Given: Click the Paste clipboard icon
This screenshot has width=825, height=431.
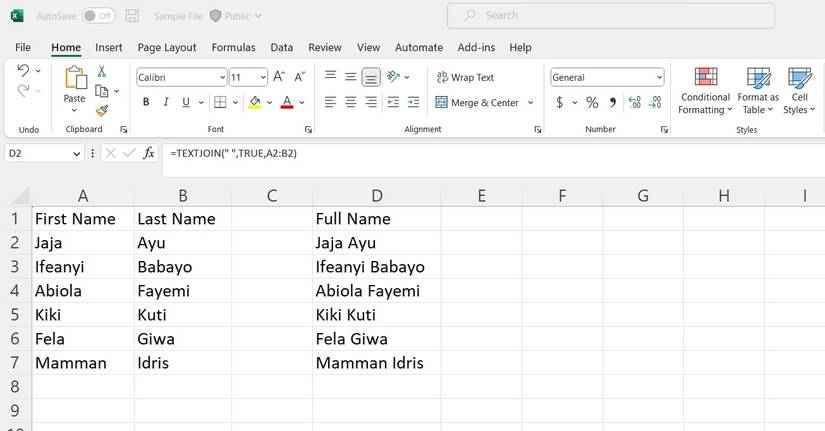Looking at the screenshot, I should [75, 78].
